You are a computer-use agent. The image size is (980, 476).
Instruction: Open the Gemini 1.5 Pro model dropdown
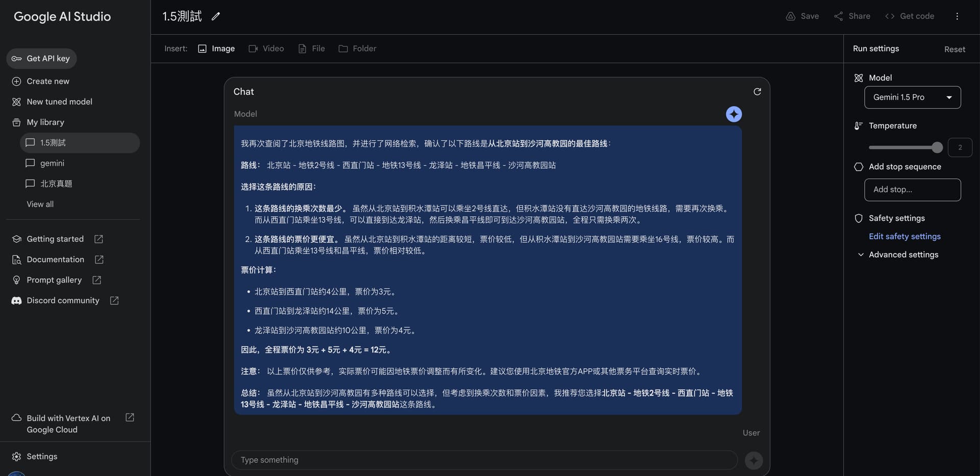(912, 97)
